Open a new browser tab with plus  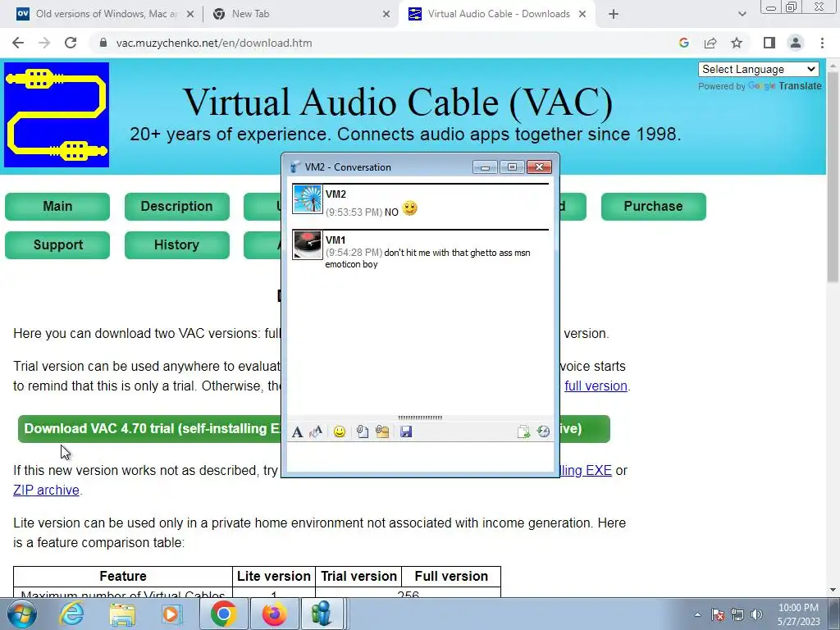click(x=614, y=15)
